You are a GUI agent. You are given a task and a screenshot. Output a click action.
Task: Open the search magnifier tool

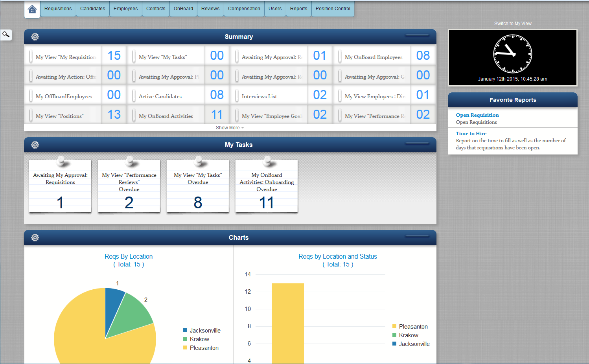(6, 35)
